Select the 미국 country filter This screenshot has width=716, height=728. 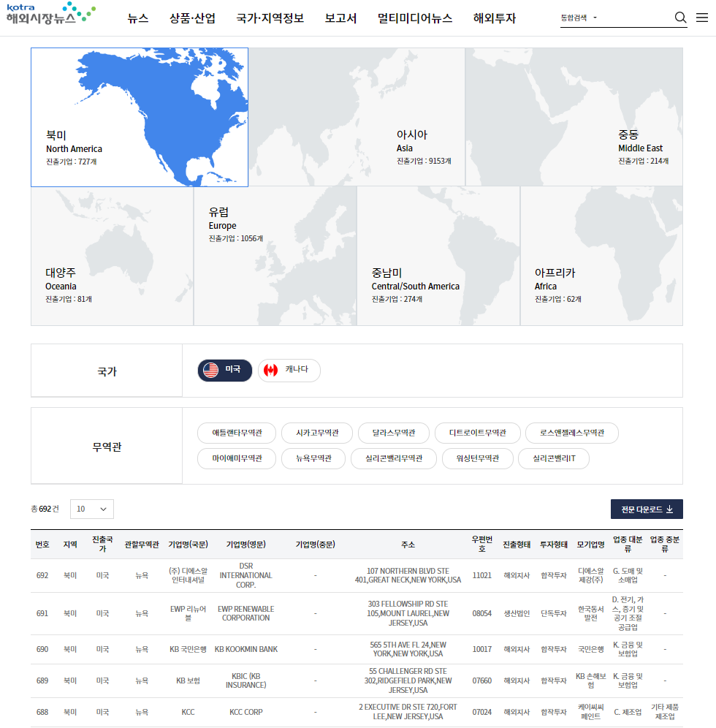pos(225,370)
